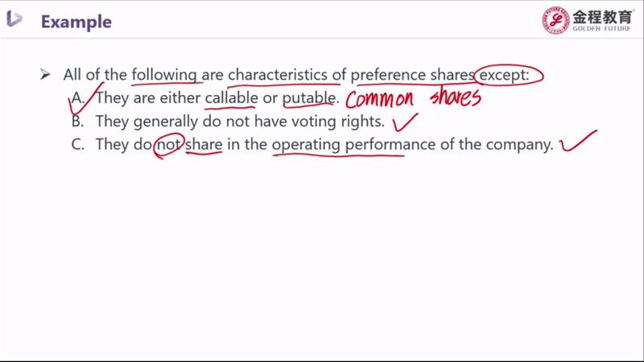Select answer option letter B
Image resolution: width=644 pixels, height=362 pixels.
(x=78, y=121)
